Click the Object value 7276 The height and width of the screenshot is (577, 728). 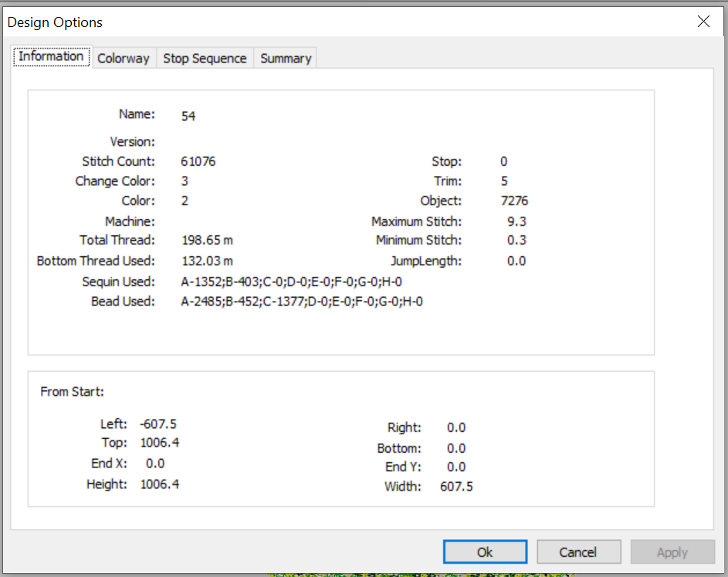(514, 201)
